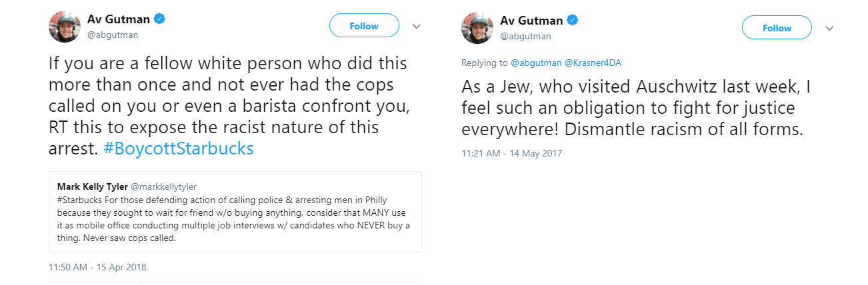
Task: Click the 11:21 AM - 14 May 2017 timestamp
Action: click(512, 153)
